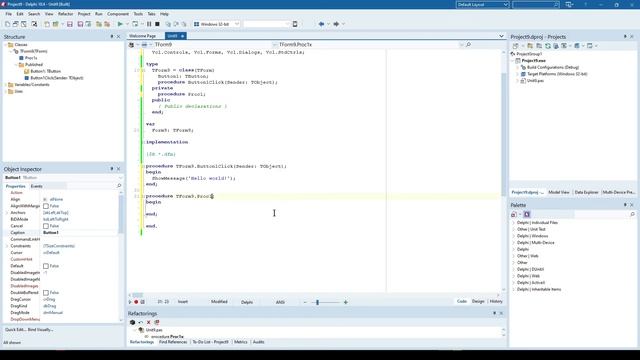The width and height of the screenshot is (640, 360).
Task: Click the Save (floppy disk) toolbar icon
Action: click(x=70, y=24)
